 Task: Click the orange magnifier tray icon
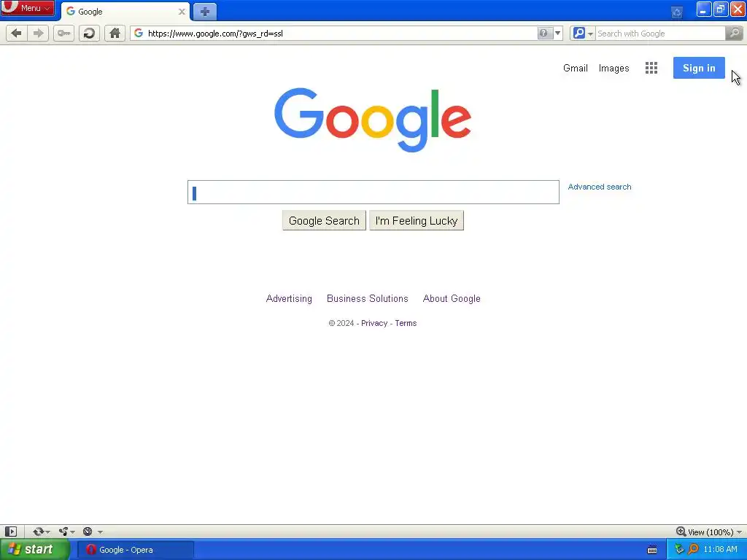694,550
